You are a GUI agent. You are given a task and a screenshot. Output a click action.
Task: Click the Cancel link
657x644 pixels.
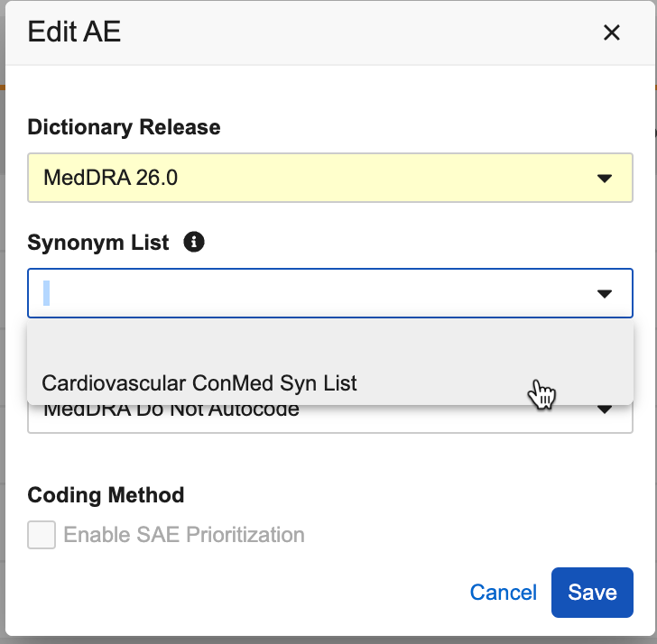(503, 593)
